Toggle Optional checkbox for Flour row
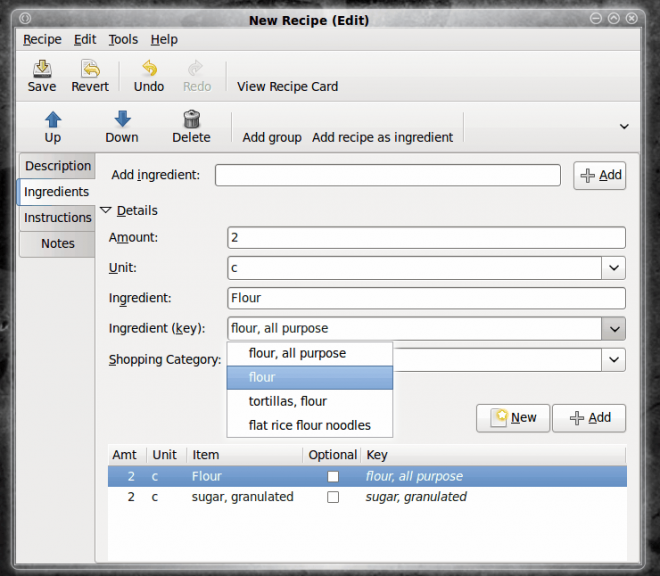This screenshot has height=576, width=660. 333,477
